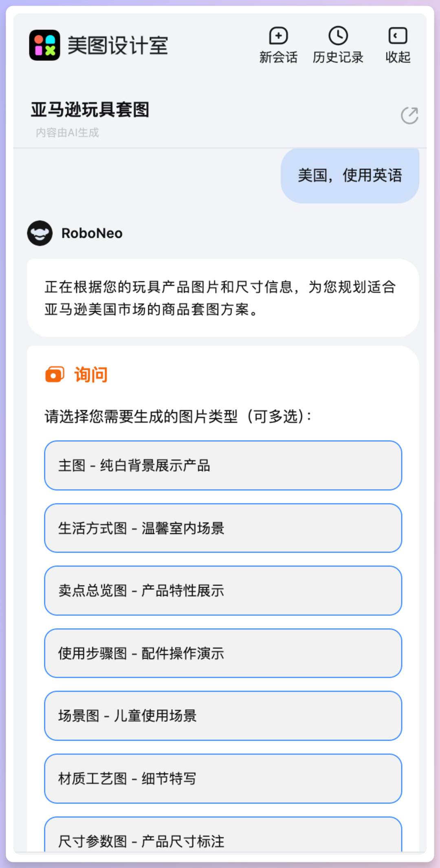The height and width of the screenshot is (868, 440).
Task: Click the 新会话 menu label
Action: pyautogui.click(x=278, y=57)
